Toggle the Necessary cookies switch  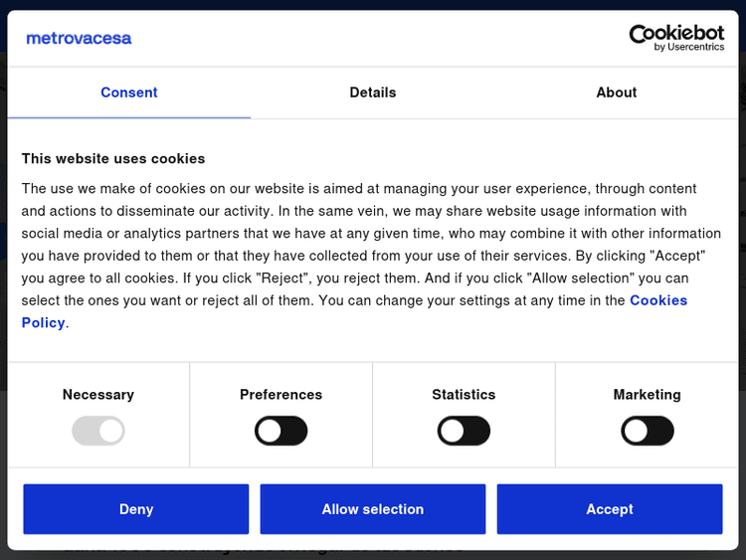pyautogui.click(x=98, y=431)
